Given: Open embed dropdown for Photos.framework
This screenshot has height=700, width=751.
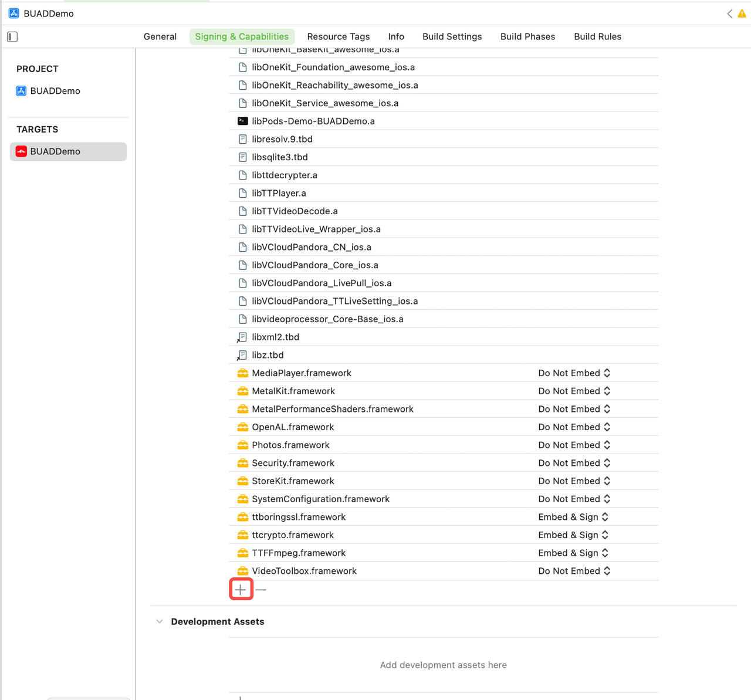Looking at the screenshot, I should coord(574,445).
